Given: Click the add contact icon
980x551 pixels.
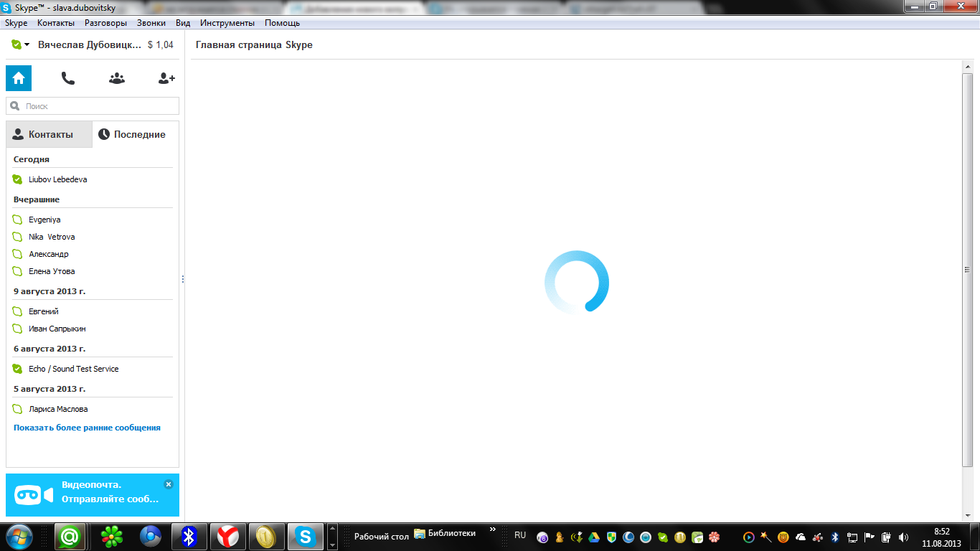Looking at the screenshot, I should [166, 78].
